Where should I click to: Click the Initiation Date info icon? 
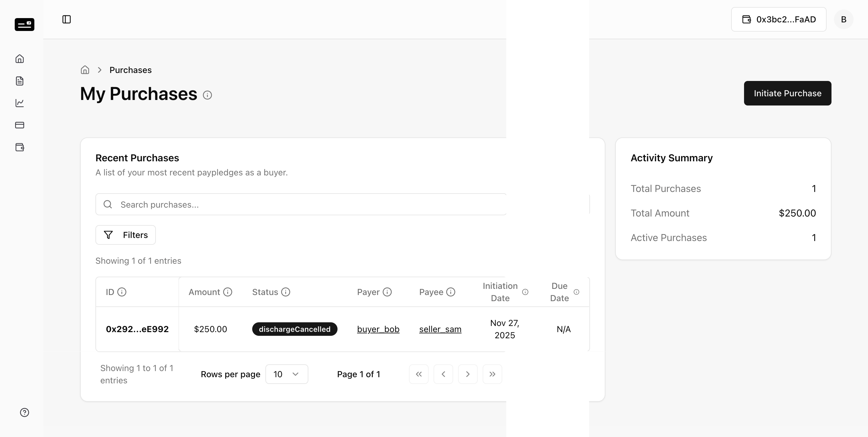pyautogui.click(x=525, y=292)
